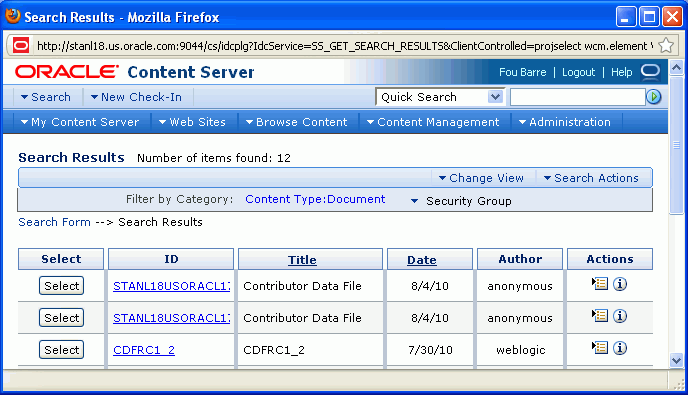Open Web Sites menu

[x=192, y=122]
